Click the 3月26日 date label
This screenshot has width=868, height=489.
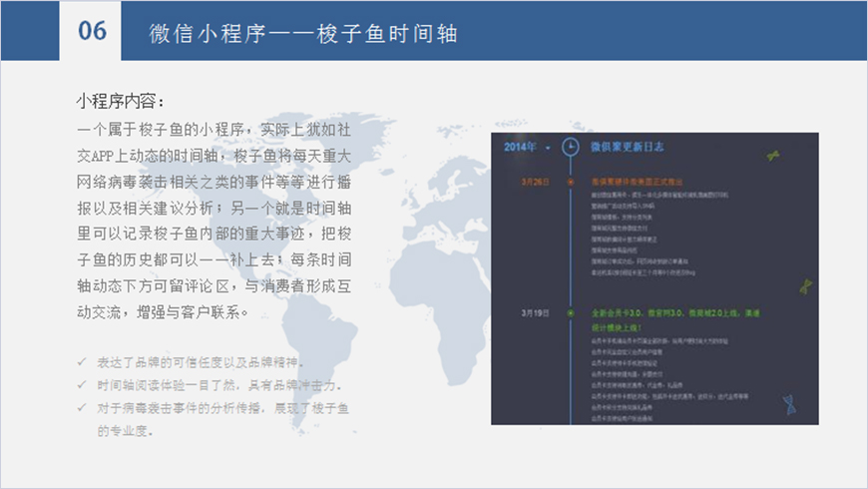535,182
